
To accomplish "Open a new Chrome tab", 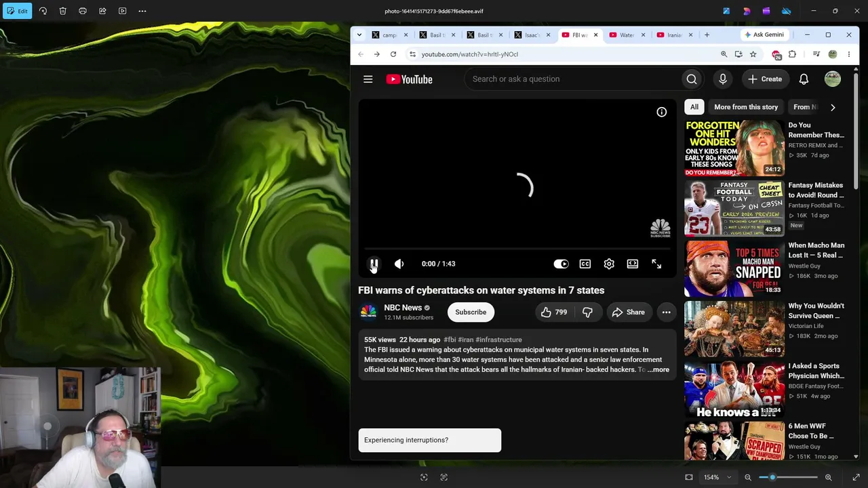I will [x=707, y=35].
